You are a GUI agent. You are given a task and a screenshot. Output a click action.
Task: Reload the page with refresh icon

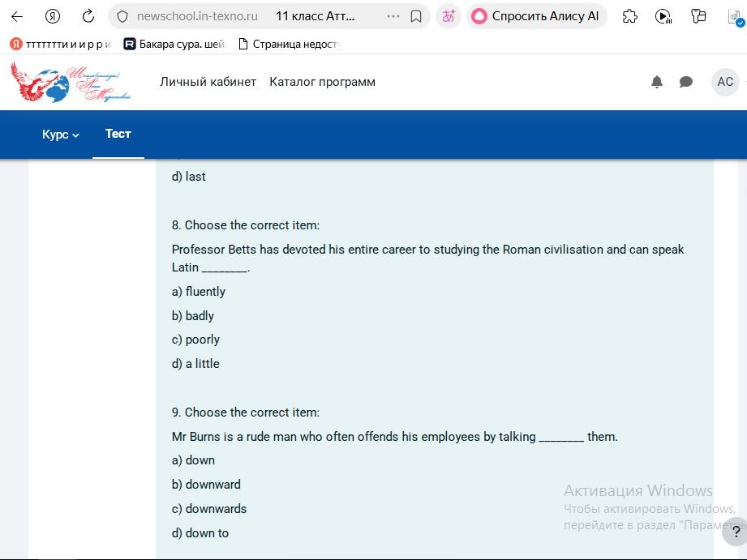88,17
